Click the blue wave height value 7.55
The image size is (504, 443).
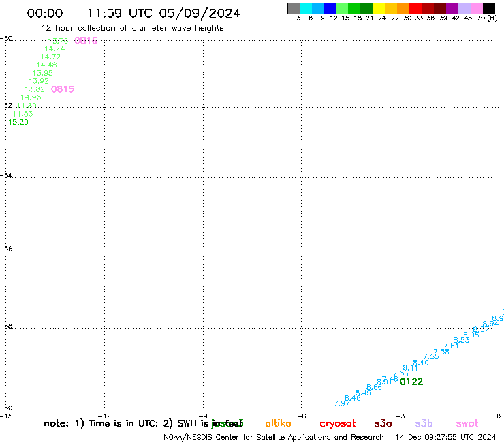click(431, 356)
